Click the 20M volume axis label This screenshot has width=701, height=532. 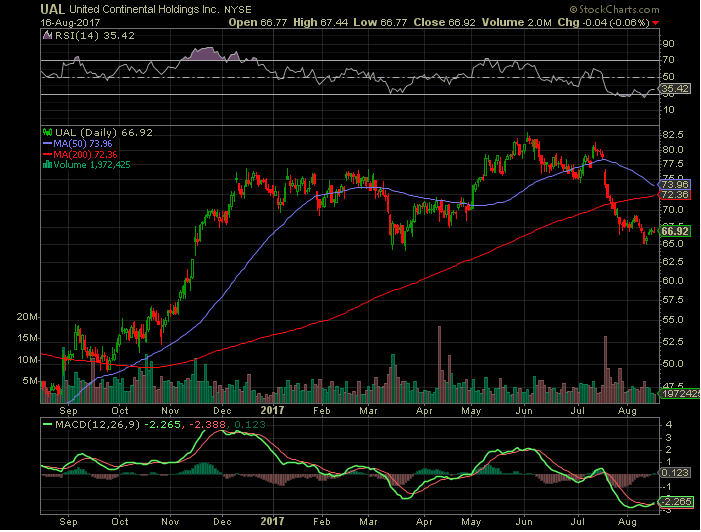27,317
